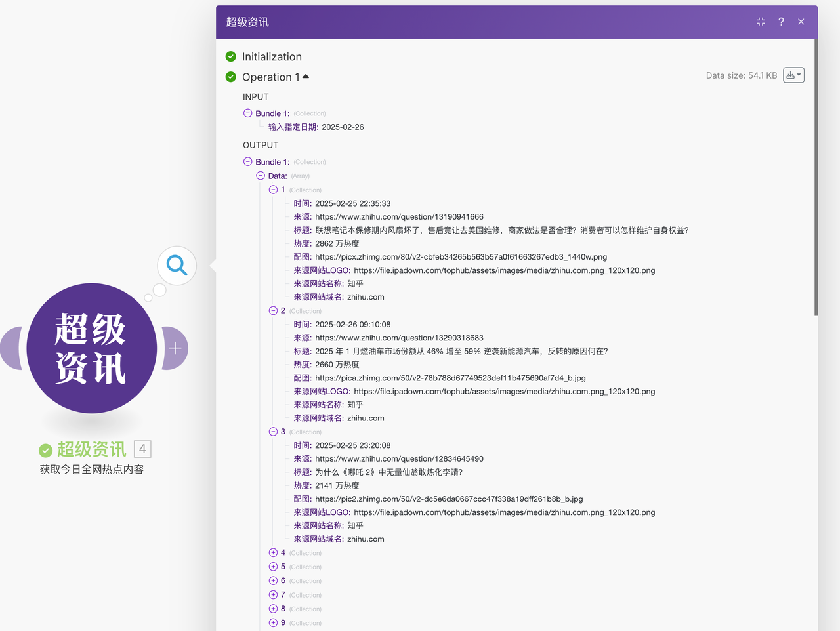Close the 超级资讯 output panel
The width and height of the screenshot is (840, 631).
pos(801,22)
